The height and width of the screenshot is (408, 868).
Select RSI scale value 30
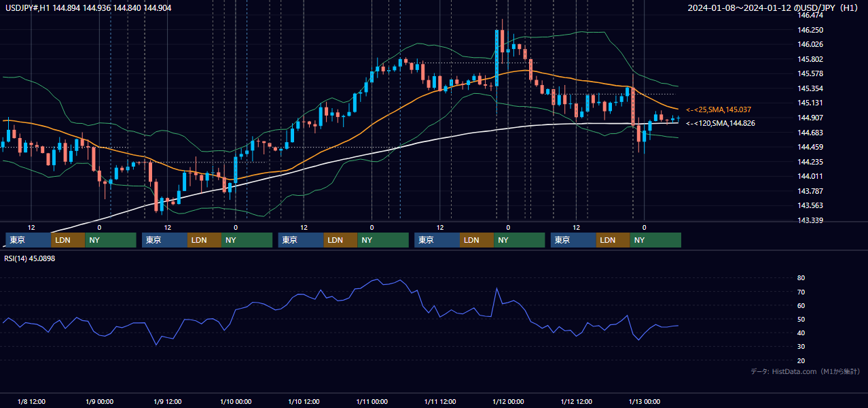tap(801, 347)
